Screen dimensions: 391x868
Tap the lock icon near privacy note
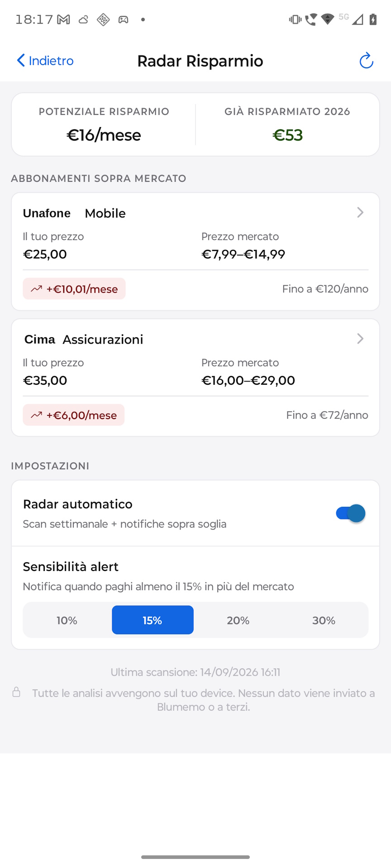tap(16, 692)
